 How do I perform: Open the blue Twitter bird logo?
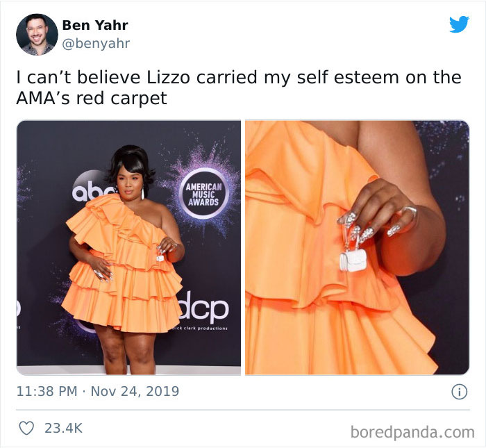coord(459,24)
